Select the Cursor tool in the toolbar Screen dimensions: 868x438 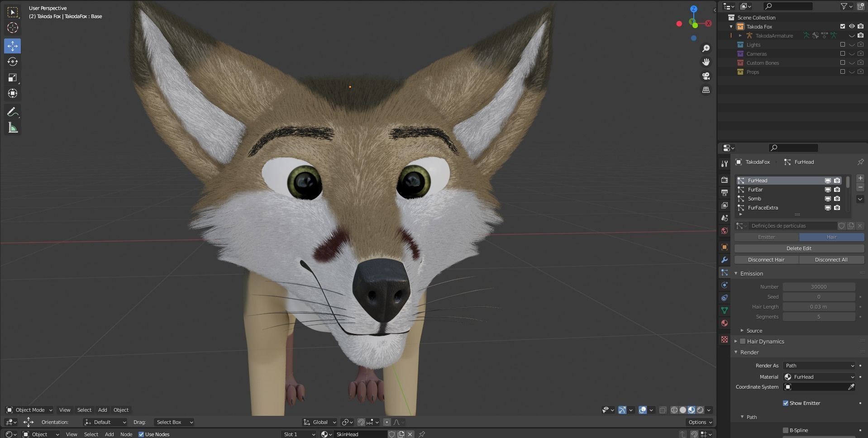(13, 28)
